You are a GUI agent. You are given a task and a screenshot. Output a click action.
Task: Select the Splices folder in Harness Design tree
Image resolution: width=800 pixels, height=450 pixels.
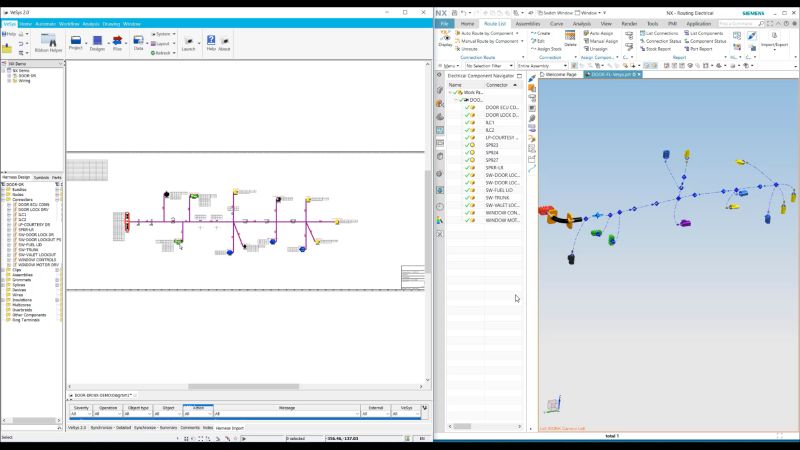18,285
